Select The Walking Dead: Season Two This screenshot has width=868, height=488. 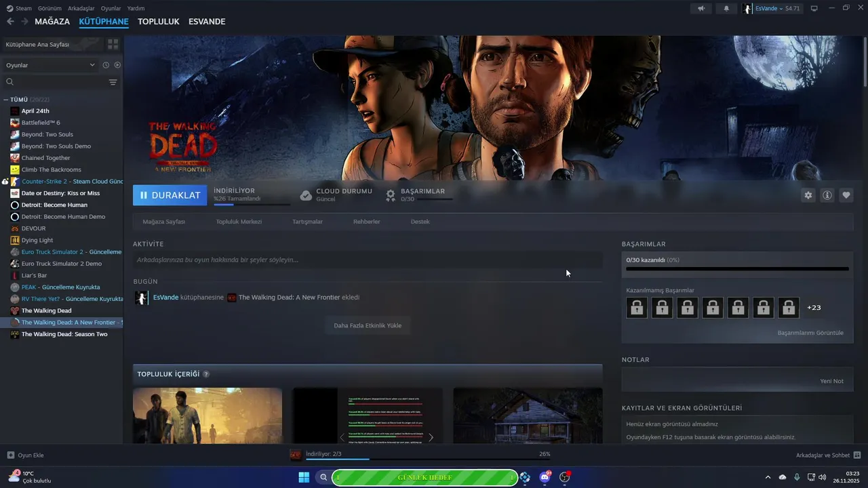(x=64, y=334)
